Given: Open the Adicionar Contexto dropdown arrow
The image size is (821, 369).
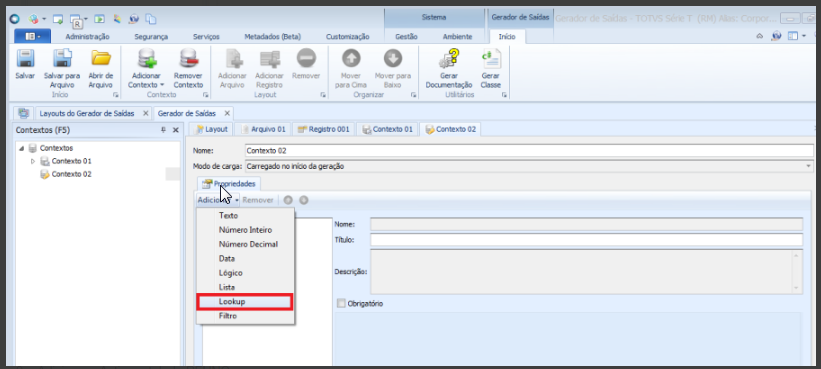Looking at the screenshot, I should coord(162,85).
